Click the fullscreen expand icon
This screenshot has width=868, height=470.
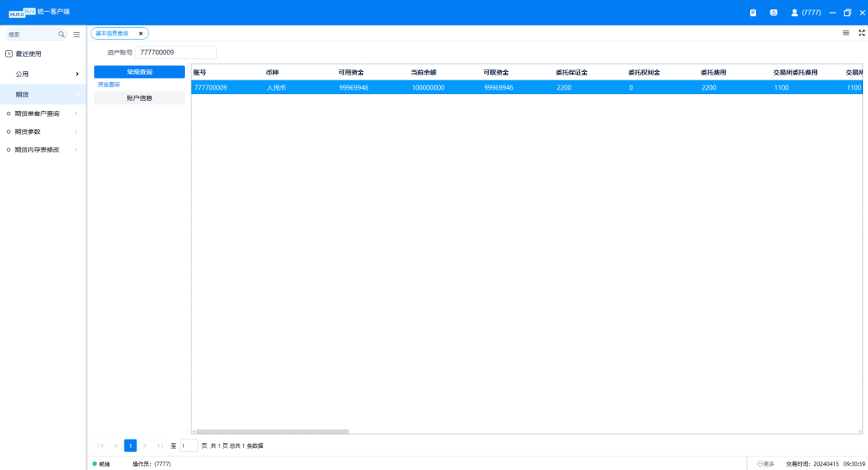click(861, 33)
